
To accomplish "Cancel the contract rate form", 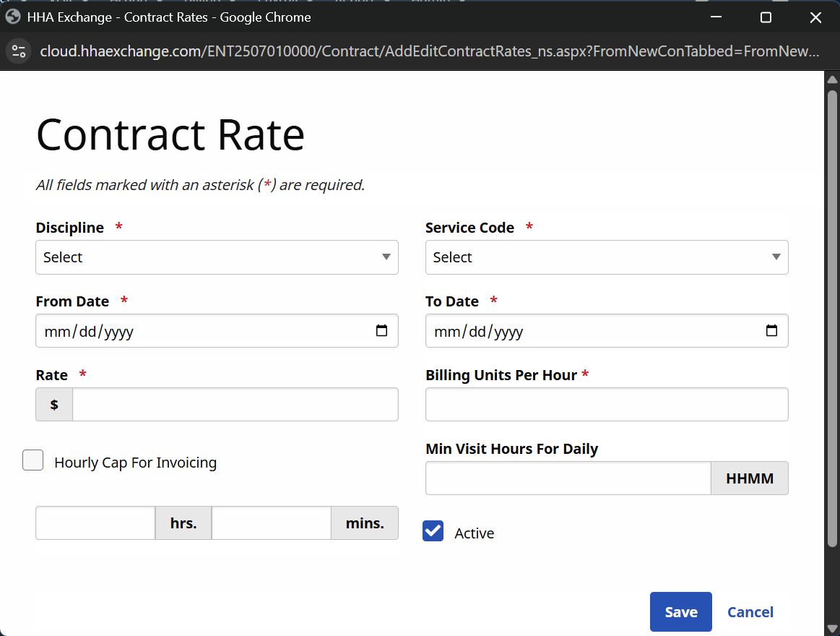I will pyautogui.click(x=750, y=612).
